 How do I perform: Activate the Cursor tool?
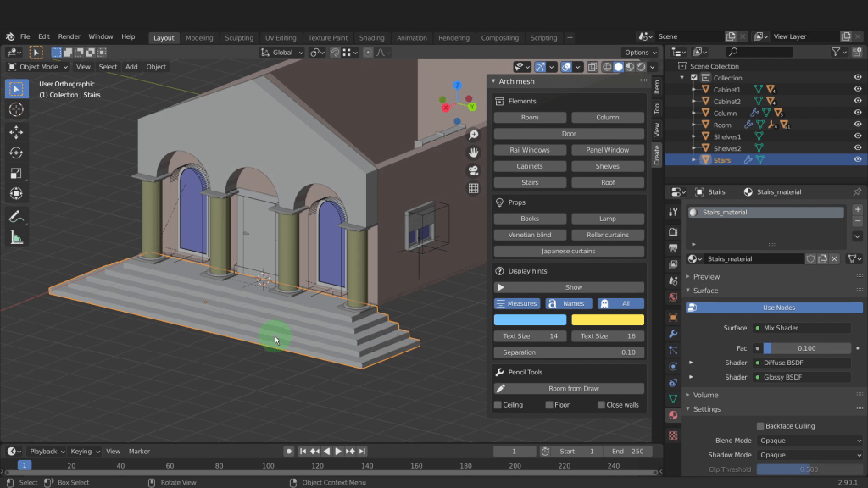[x=16, y=109]
